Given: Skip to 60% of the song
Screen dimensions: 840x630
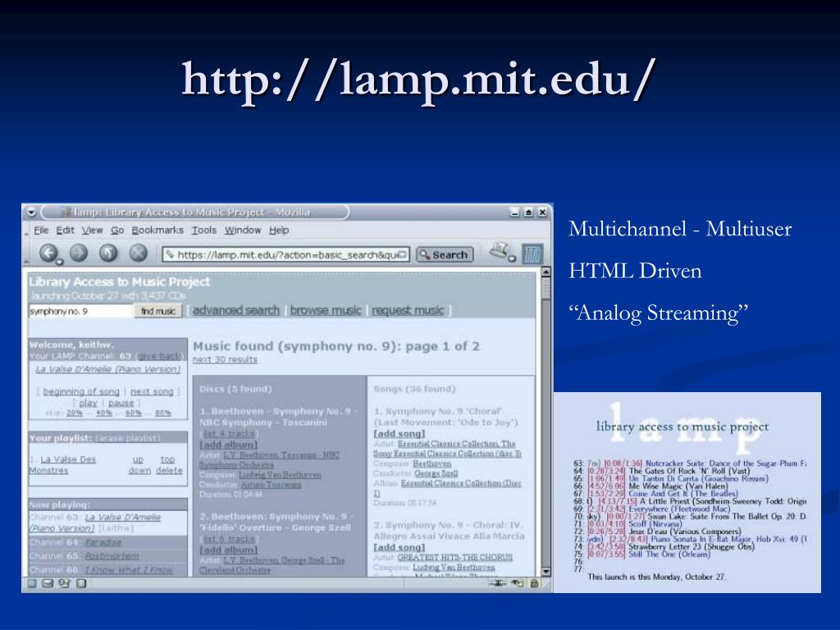Looking at the screenshot, I should [x=134, y=413].
